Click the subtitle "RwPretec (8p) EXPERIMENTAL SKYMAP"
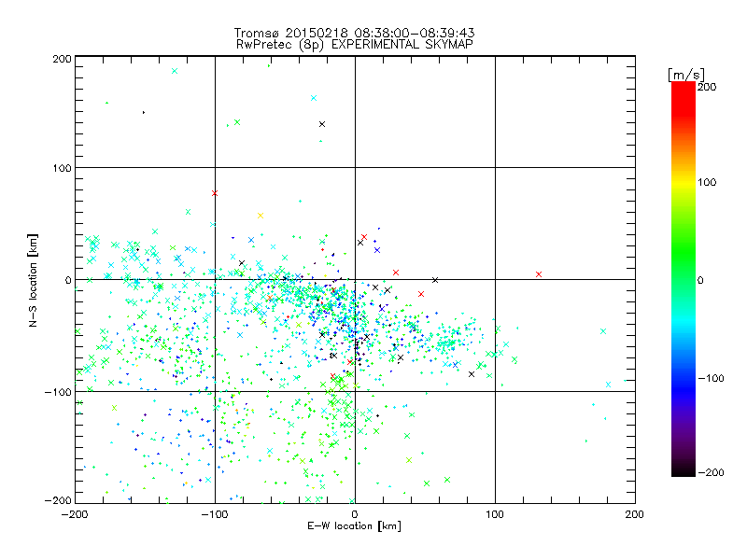The height and width of the screenshot is (560, 747). (x=354, y=45)
